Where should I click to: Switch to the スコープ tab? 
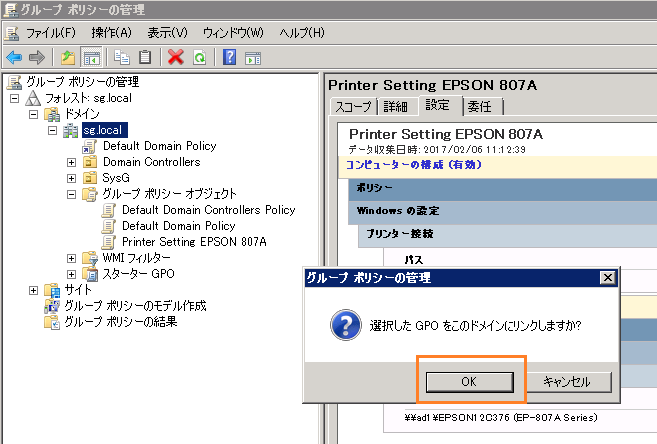(353, 106)
